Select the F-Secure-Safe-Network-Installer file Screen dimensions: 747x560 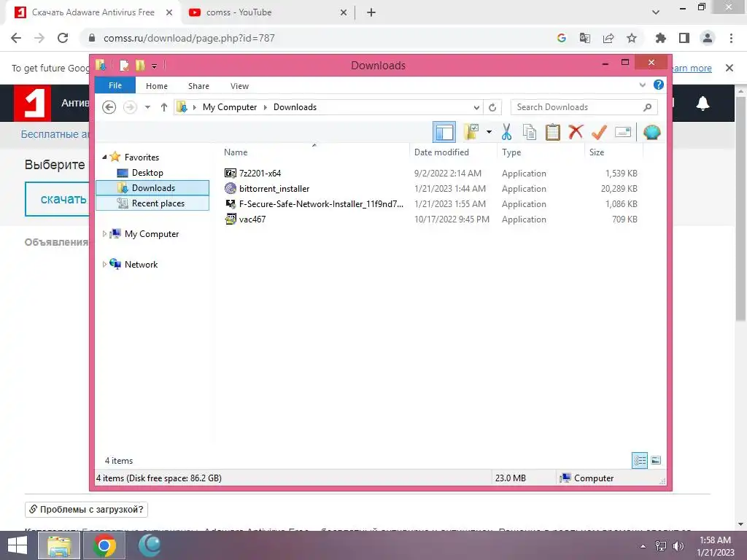[x=321, y=204]
